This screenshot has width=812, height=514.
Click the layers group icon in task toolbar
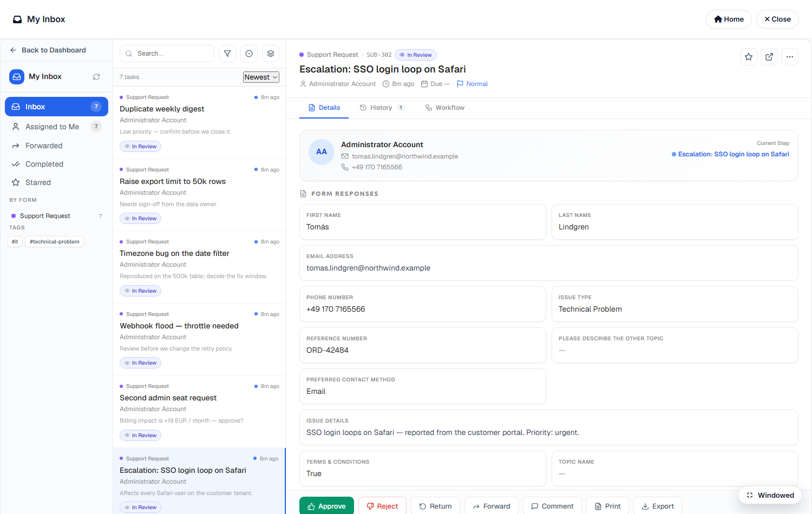(271, 54)
